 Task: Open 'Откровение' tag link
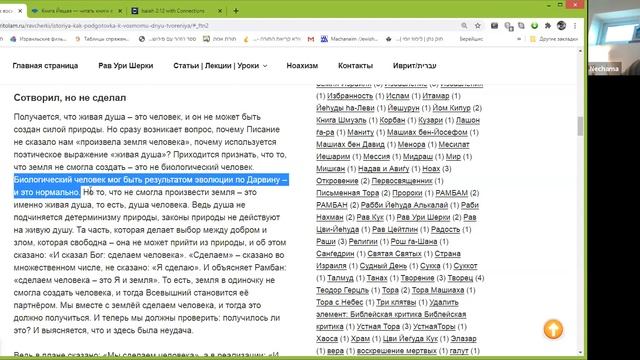point(337,181)
